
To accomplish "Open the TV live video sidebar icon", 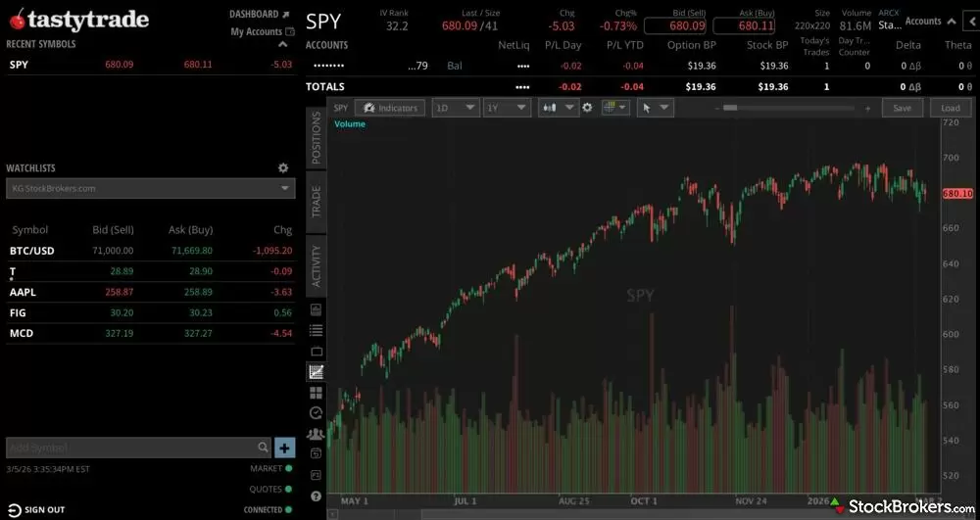I will [316, 351].
